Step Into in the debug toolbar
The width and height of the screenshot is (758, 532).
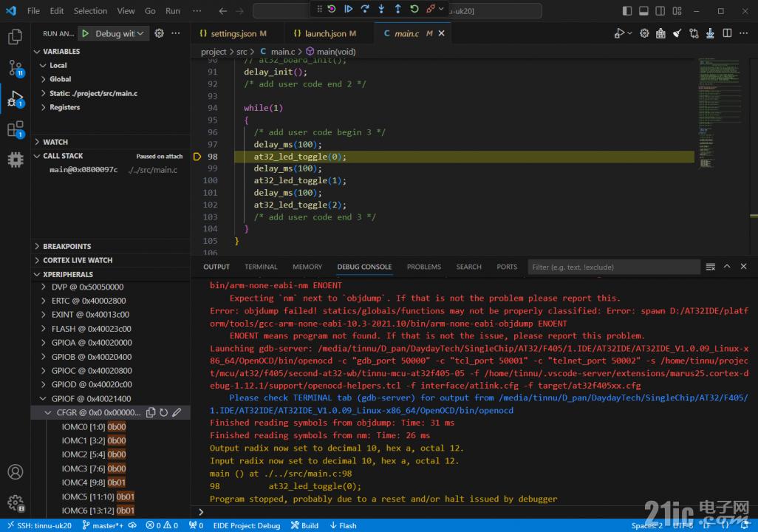[x=381, y=9]
